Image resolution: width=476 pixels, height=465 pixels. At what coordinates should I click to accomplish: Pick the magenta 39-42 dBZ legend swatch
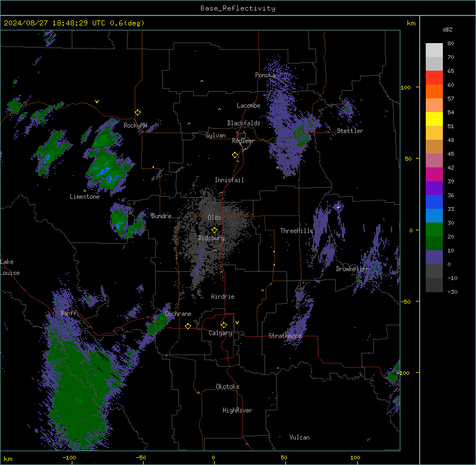[x=434, y=174]
